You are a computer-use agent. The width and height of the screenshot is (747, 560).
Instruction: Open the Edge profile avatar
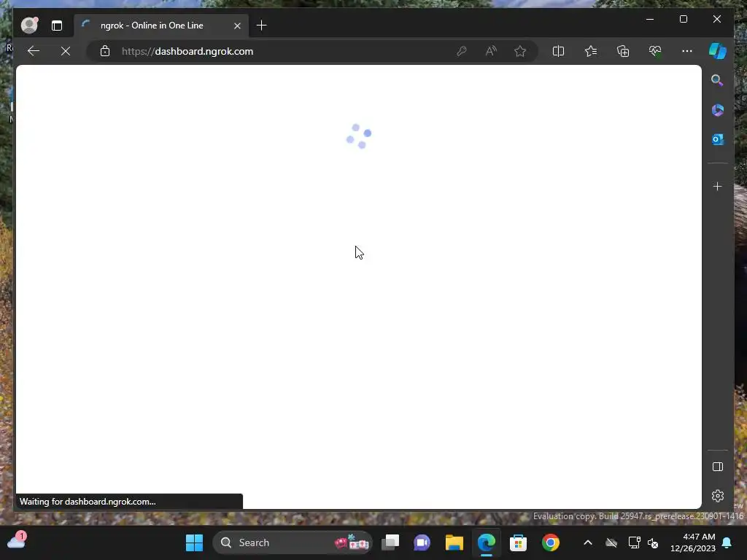[29, 26]
